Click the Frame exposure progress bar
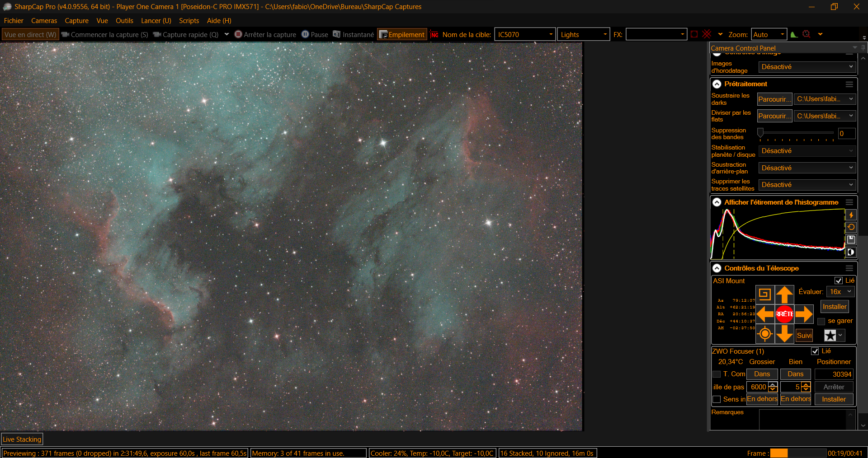 point(798,453)
